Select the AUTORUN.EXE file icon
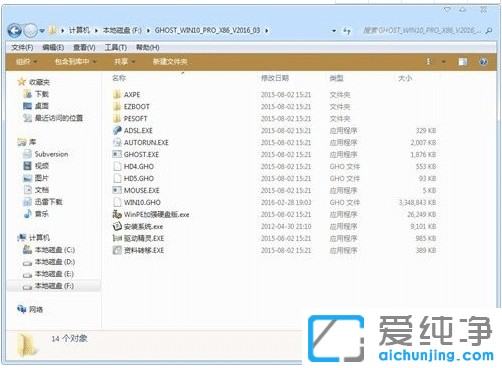This screenshot has height=368, width=502. tap(117, 142)
